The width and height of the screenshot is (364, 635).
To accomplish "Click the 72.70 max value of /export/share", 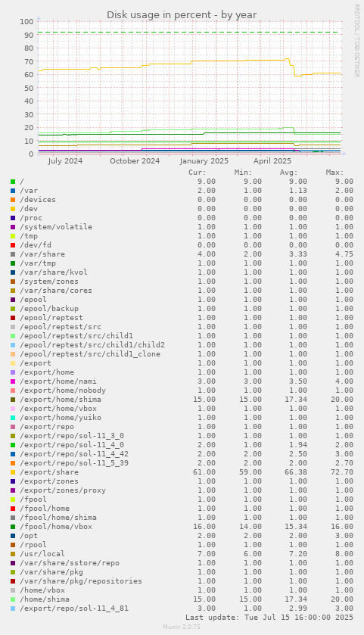I will (x=342, y=472).
